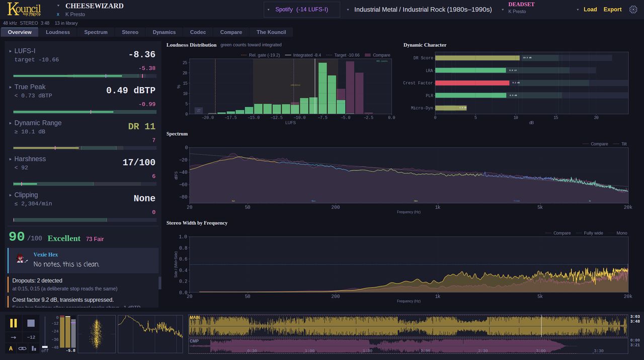
Task: Click the Export button
Action: [x=612, y=10]
